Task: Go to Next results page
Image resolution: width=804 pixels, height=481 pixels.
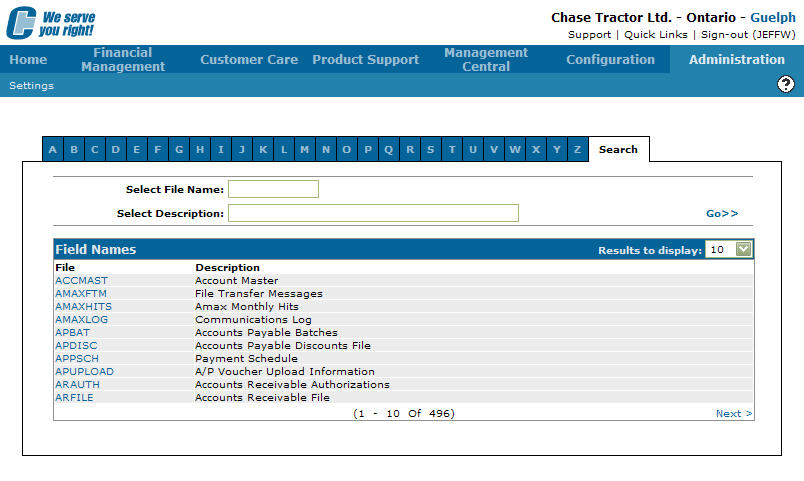Action: (x=734, y=413)
